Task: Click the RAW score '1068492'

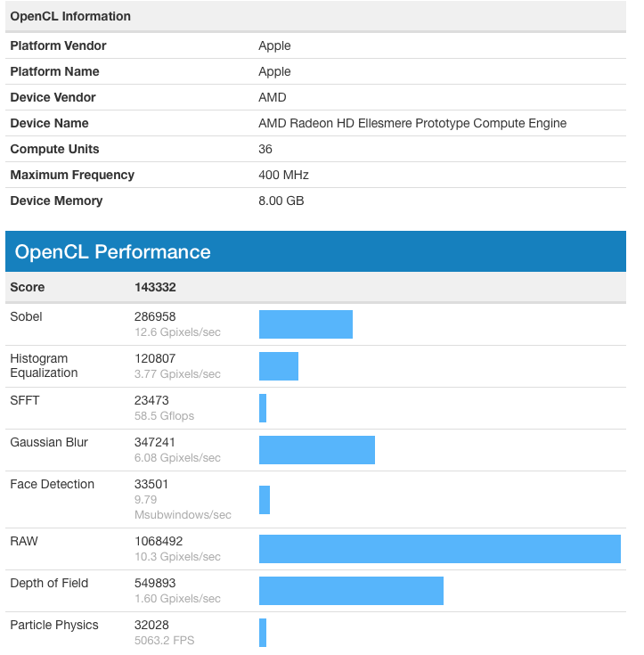Action: 159,542
